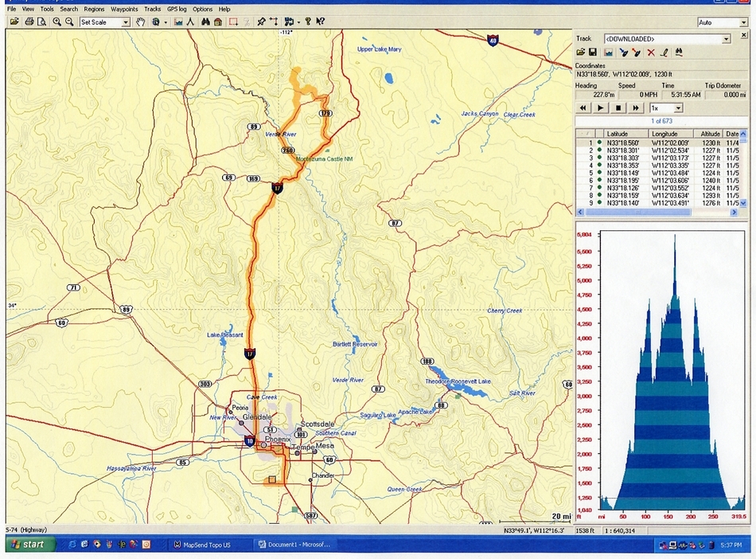
Task: Click the Open file icon in main toolbar
Action: coord(14,21)
